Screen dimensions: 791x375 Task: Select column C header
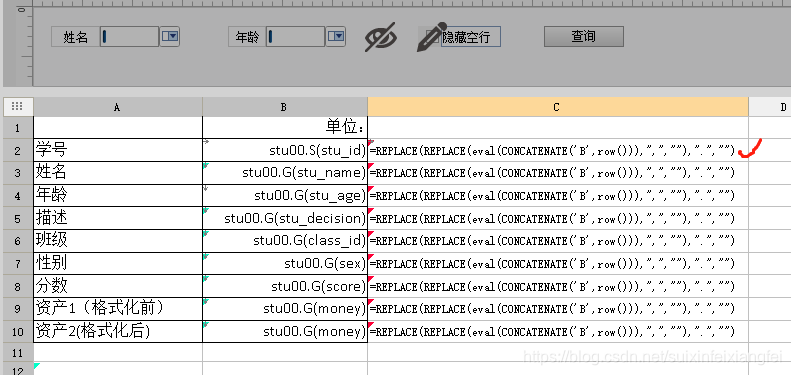(557, 107)
